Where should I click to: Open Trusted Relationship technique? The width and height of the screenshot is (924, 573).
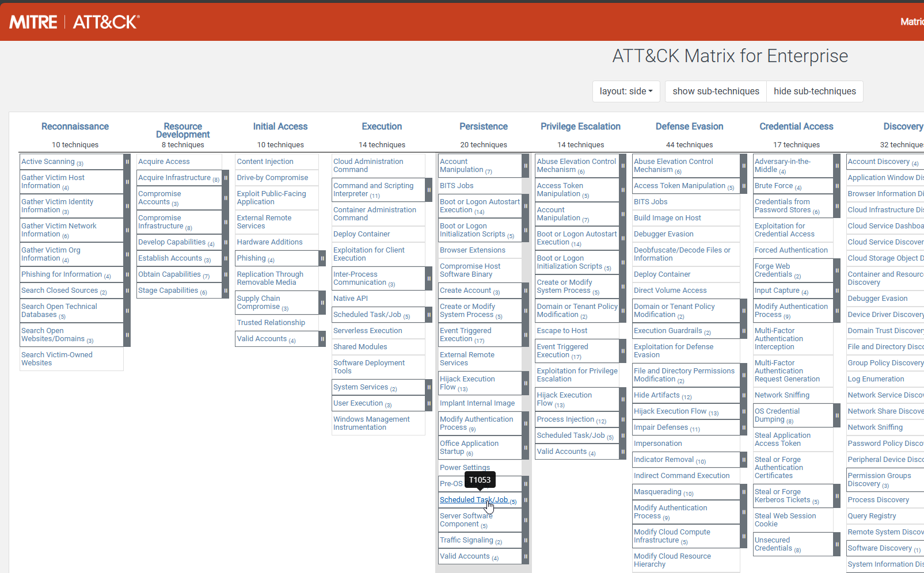271,323
